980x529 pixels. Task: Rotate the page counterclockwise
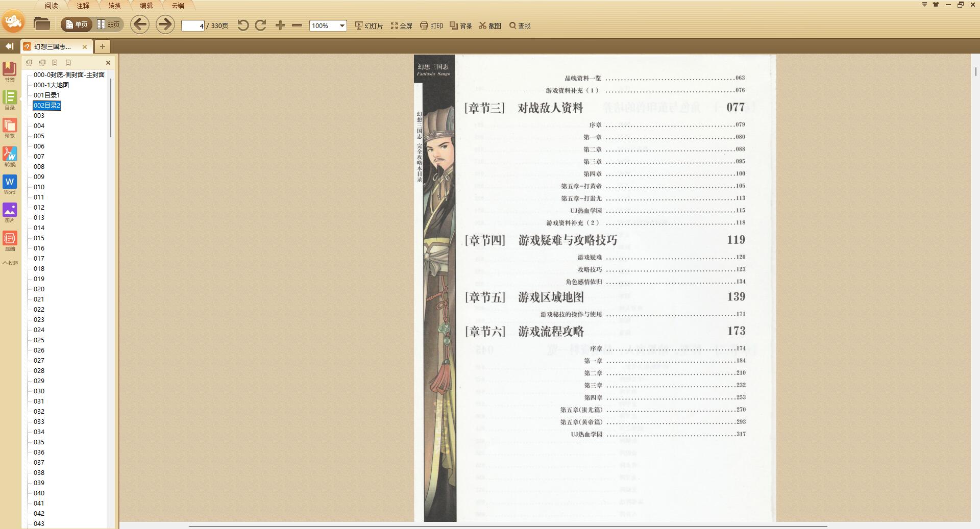point(243,25)
